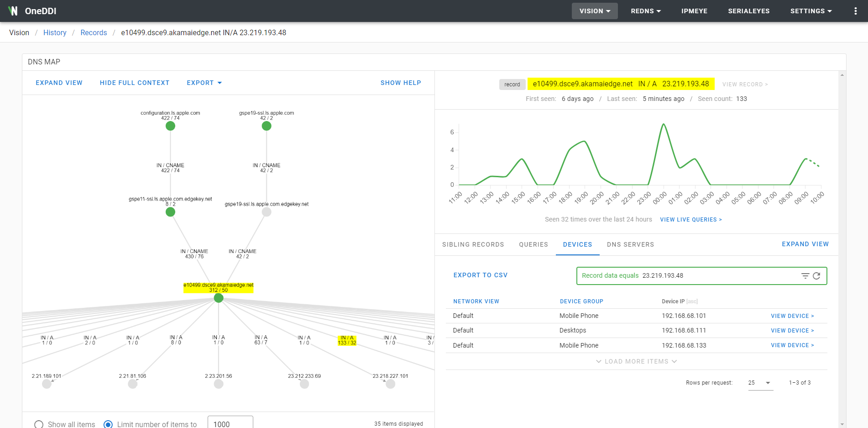Switch to the DNS Servers tab
This screenshot has width=868, height=428.
tap(630, 244)
